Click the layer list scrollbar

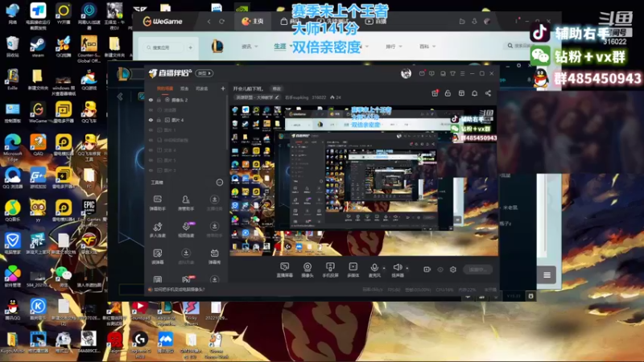pyautogui.click(x=226, y=123)
